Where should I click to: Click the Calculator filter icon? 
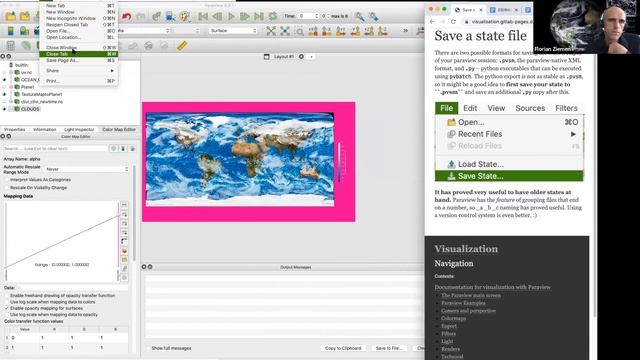[x=11, y=45]
